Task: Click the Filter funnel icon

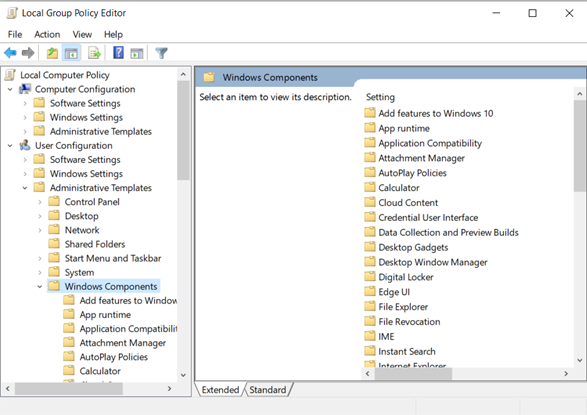Action: click(161, 53)
